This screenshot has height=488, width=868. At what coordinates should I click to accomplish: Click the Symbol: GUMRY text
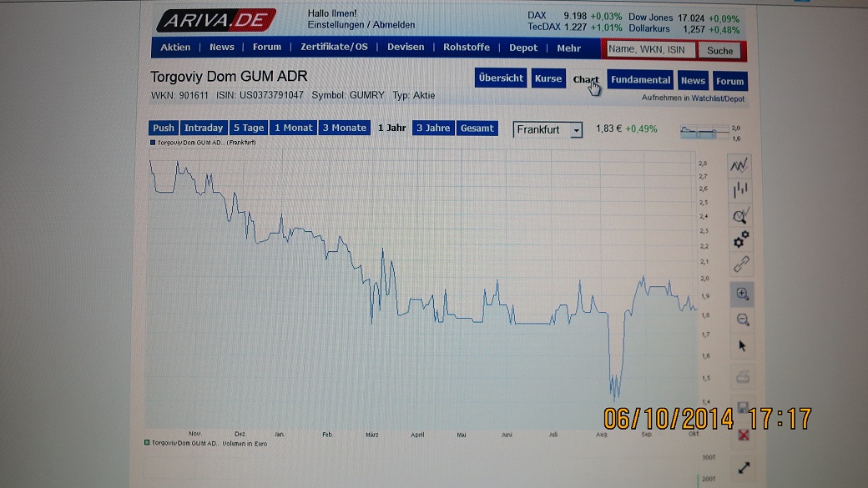[x=348, y=95]
